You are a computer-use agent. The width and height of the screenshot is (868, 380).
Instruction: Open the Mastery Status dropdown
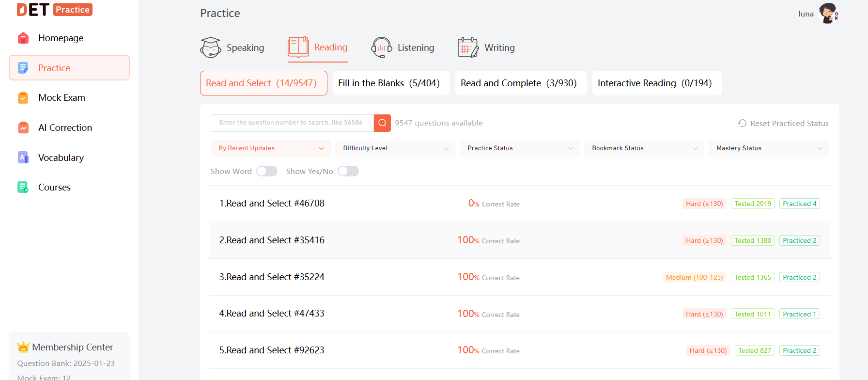pos(769,148)
